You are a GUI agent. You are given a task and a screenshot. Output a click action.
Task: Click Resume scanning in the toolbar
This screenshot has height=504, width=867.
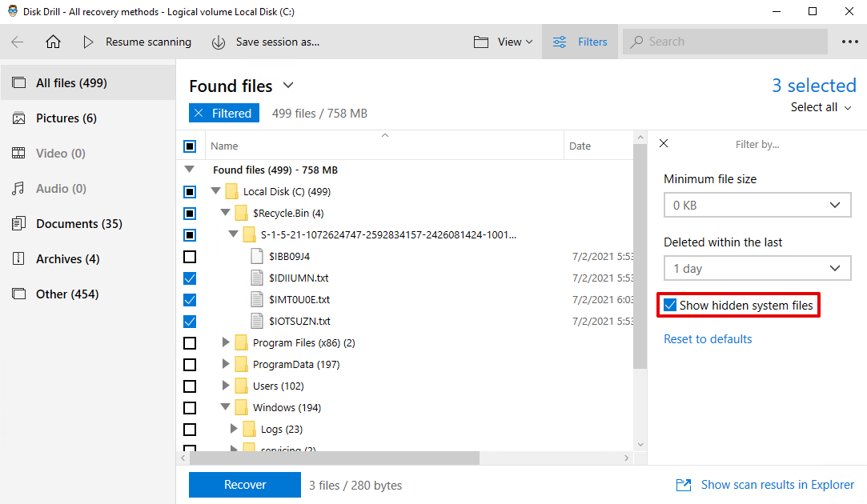(x=140, y=41)
